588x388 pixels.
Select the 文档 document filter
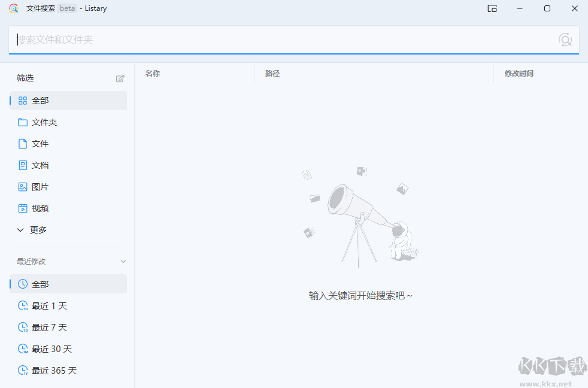point(40,165)
